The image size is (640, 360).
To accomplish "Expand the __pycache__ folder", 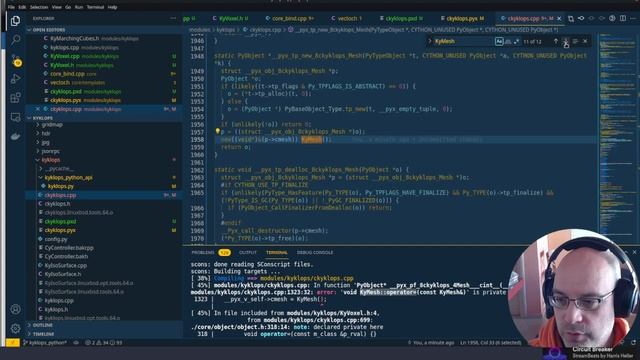I will click(x=60, y=169).
